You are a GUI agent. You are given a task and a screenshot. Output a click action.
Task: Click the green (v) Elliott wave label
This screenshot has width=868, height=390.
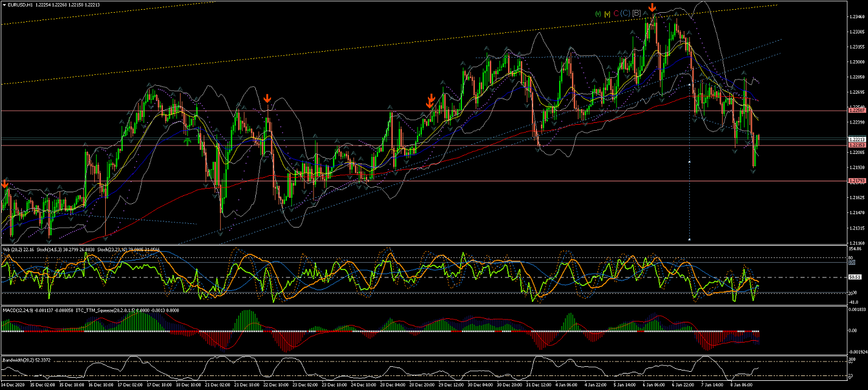[x=598, y=13]
